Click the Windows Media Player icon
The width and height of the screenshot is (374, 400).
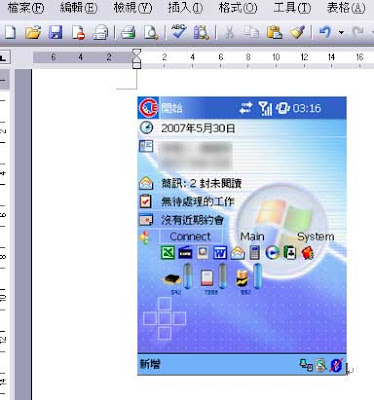pyautogui.click(x=272, y=253)
